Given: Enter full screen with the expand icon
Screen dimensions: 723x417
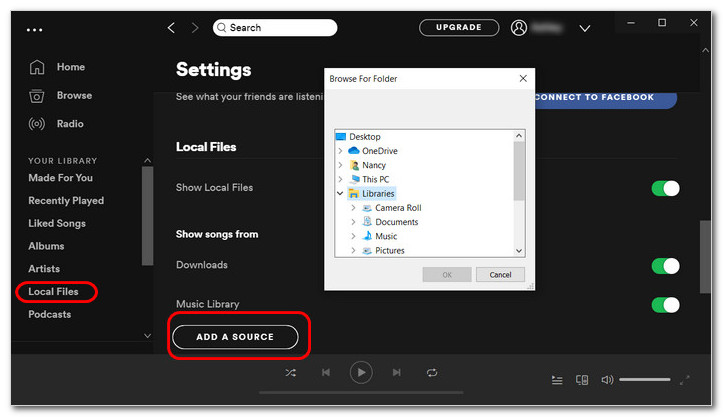Looking at the screenshot, I should 685,380.
